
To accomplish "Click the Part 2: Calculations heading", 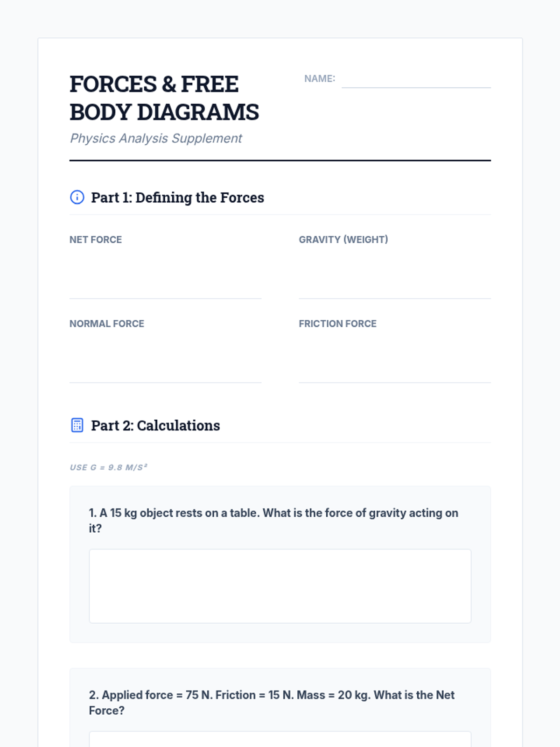I will [x=155, y=425].
